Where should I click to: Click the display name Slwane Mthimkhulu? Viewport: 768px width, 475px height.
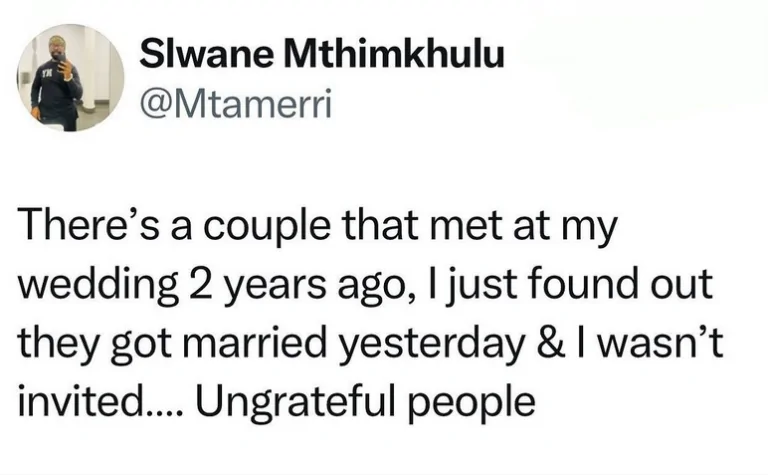pos(322,56)
